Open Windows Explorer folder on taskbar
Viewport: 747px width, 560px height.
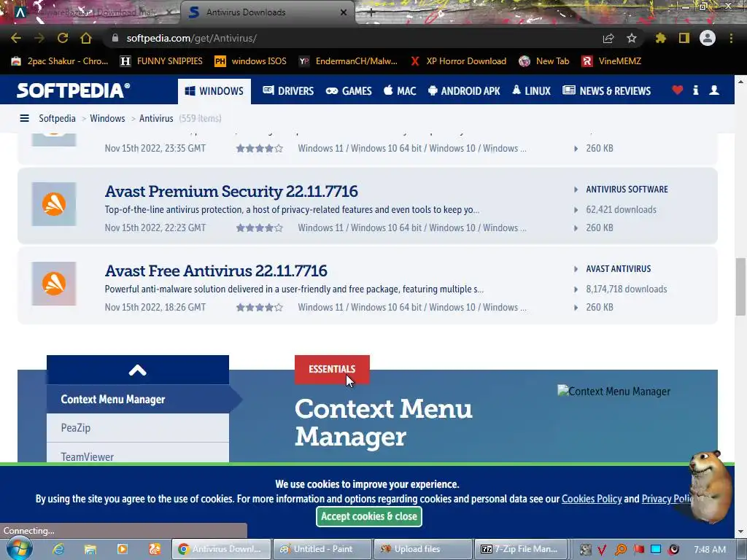click(x=90, y=549)
